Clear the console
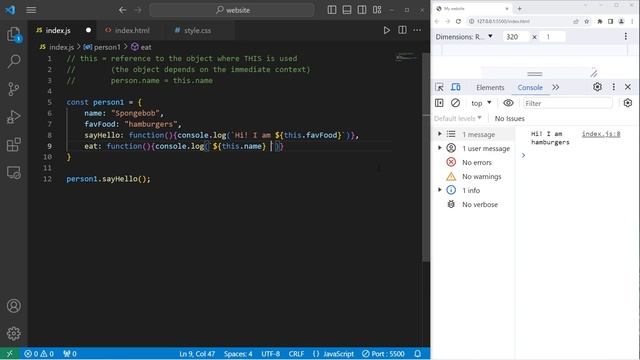The width and height of the screenshot is (640, 360). [x=456, y=103]
